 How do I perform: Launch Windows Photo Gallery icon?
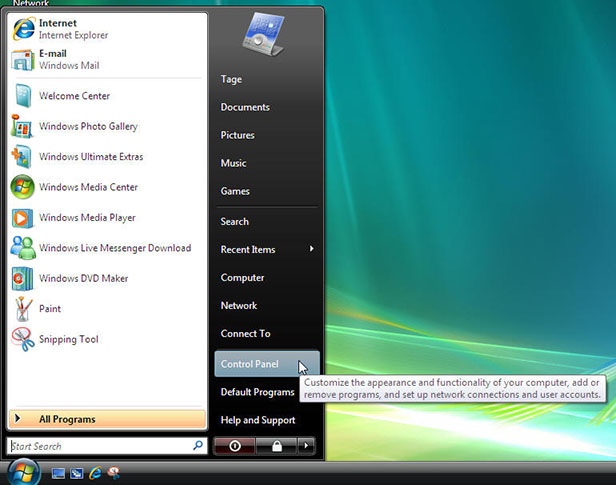click(22, 126)
